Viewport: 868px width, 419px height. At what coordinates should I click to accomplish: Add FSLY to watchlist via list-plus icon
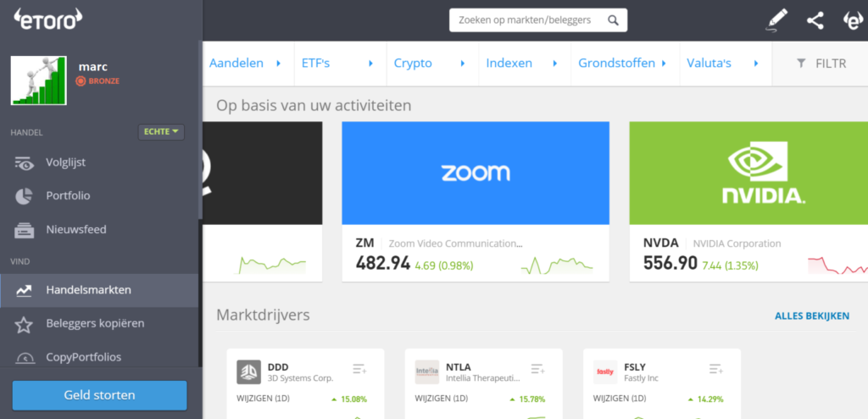coord(715,369)
